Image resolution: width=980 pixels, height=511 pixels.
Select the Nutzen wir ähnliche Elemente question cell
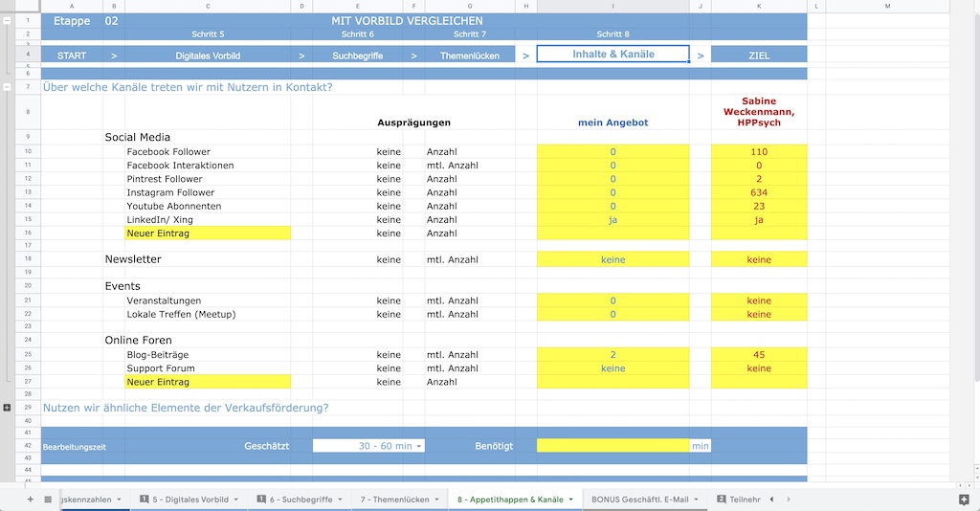tap(186, 408)
